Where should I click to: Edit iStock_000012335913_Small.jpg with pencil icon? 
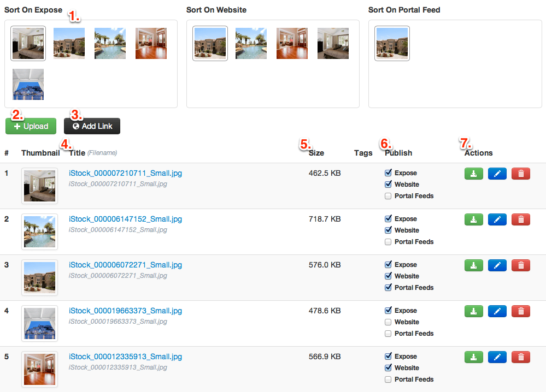point(497,357)
